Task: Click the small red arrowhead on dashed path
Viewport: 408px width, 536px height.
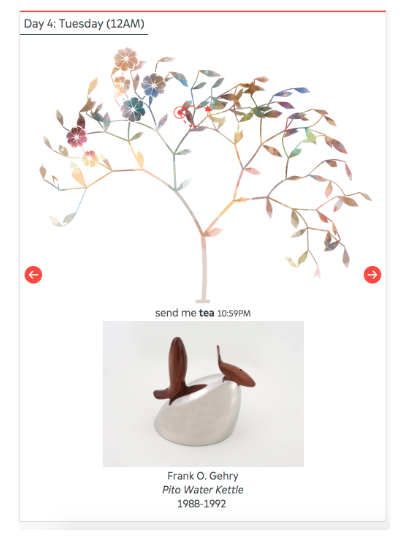Action: [208, 109]
